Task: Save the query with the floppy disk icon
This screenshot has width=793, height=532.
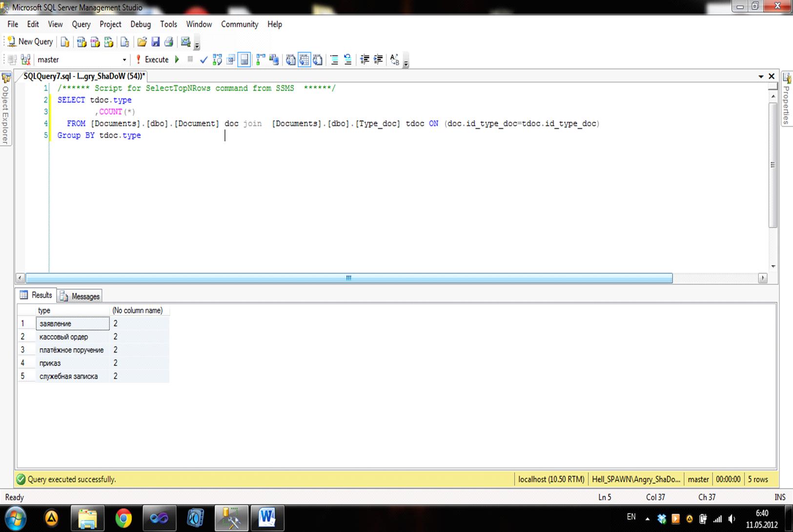Action: [x=155, y=42]
